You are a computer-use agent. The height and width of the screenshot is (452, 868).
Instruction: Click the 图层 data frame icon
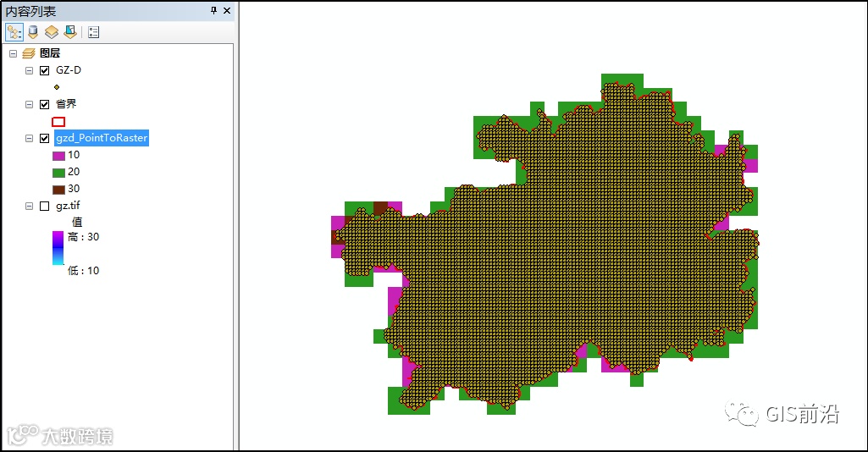[29, 53]
